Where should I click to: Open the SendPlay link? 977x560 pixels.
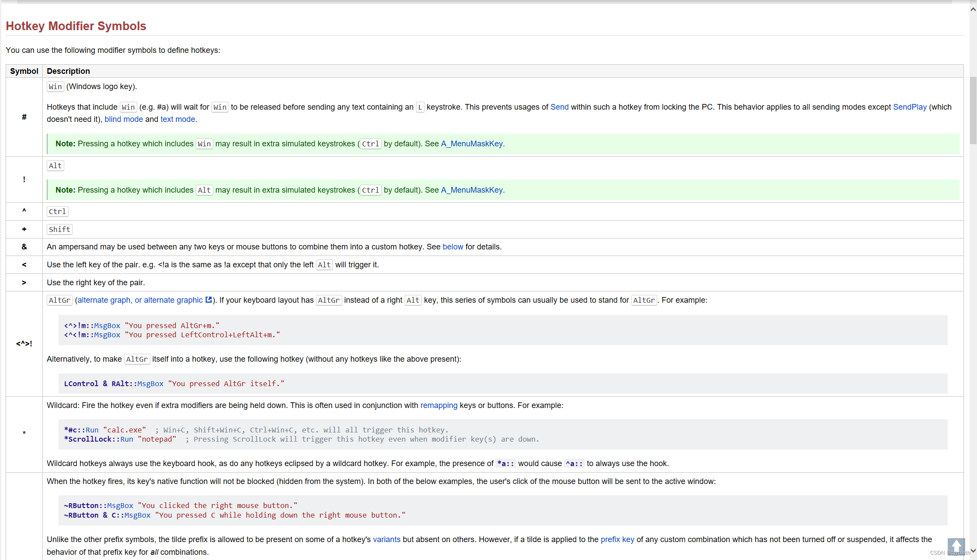pyautogui.click(x=910, y=107)
